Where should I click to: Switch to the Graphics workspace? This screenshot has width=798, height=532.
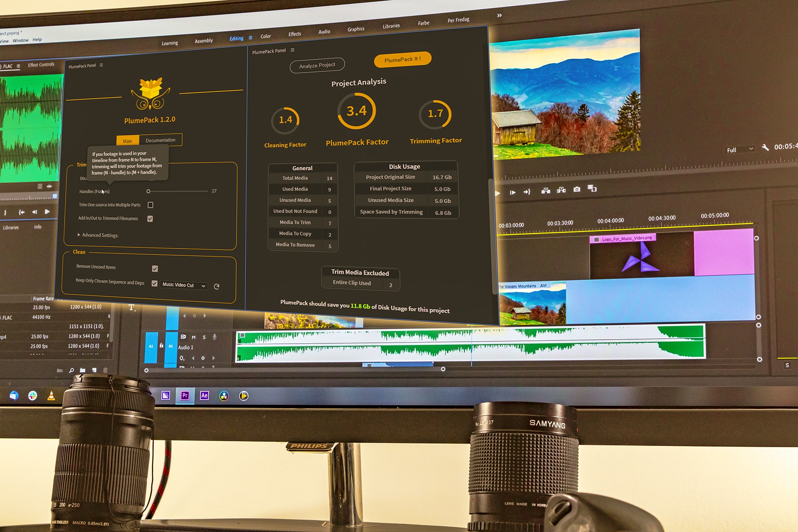(356, 29)
